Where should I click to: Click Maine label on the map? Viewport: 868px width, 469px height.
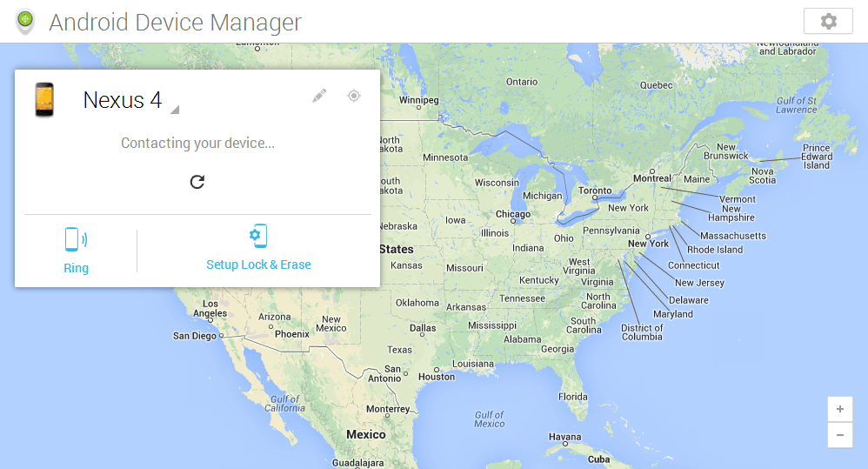click(697, 179)
